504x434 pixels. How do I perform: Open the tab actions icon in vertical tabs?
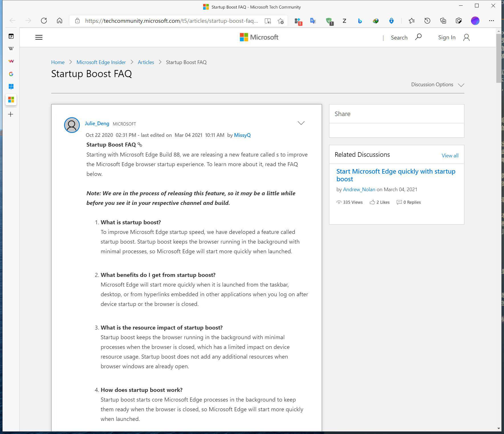[11, 36]
